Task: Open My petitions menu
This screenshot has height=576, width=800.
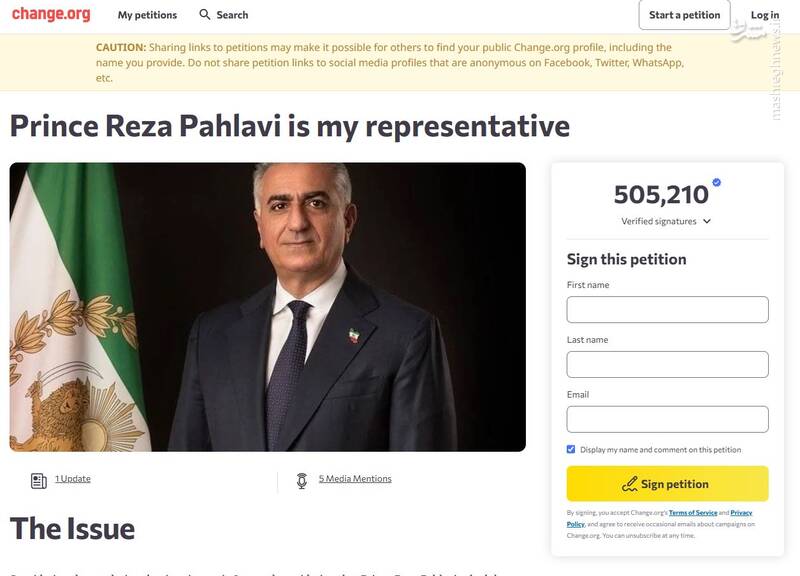Action: click(x=147, y=15)
